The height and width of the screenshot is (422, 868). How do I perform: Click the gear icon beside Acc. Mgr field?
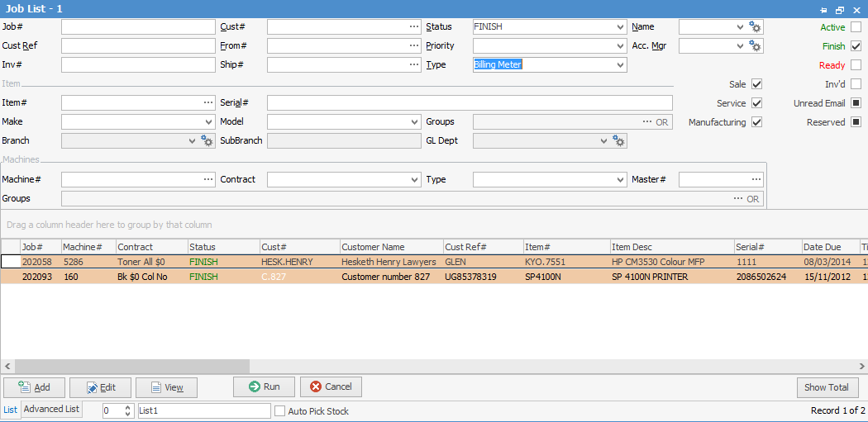[x=755, y=46]
